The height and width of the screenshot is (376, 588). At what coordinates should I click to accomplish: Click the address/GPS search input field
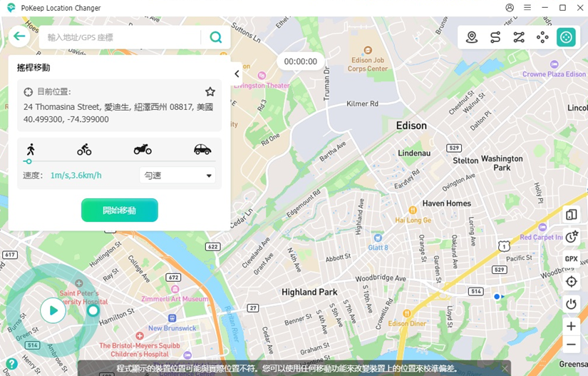121,38
